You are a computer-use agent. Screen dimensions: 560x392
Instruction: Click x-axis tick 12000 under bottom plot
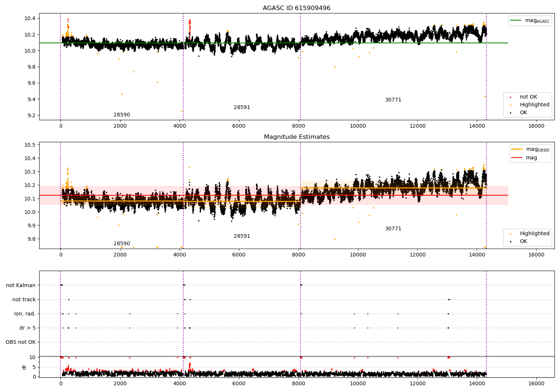click(x=417, y=383)
